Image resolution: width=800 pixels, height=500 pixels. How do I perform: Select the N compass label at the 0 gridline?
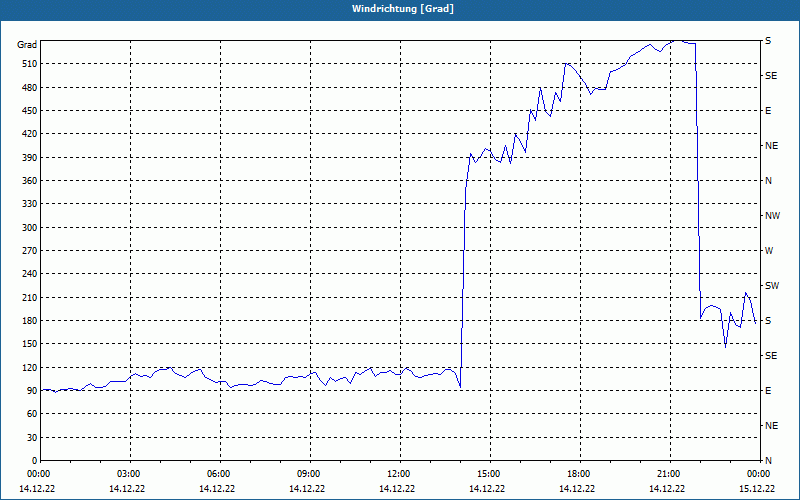(768, 461)
